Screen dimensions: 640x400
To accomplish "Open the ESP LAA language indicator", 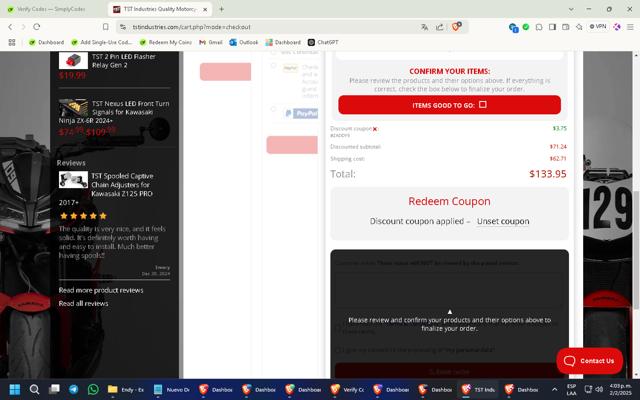I will 571,389.
